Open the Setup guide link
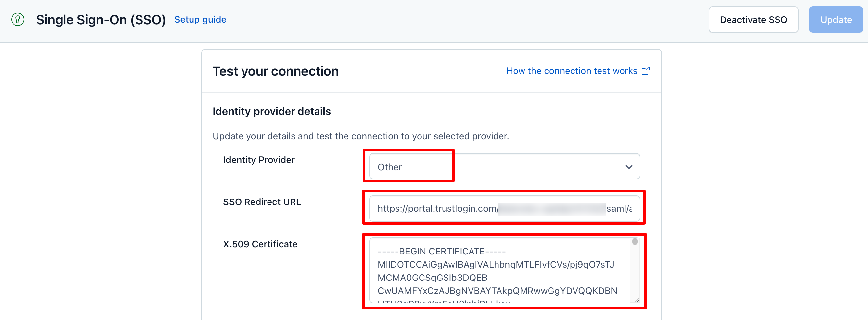This screenshot has width=868, height=320. (x=200, y=19)
